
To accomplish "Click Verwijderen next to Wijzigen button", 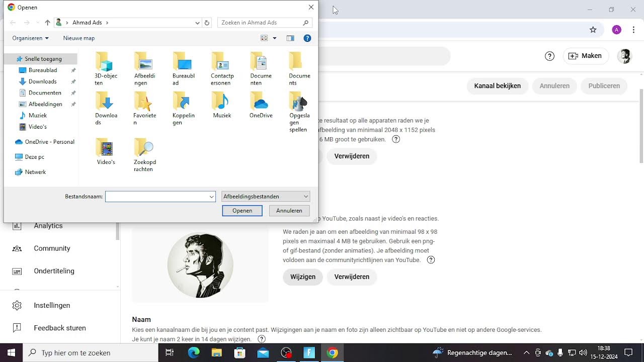I will point(352,277).
